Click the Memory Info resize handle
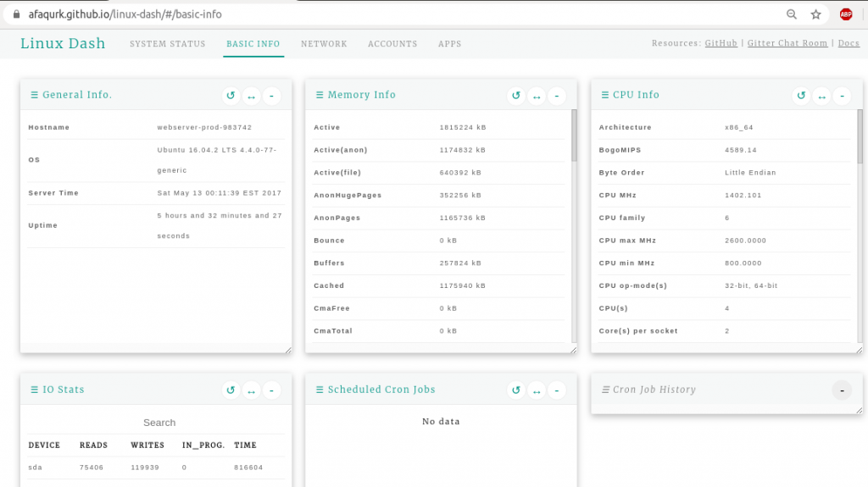The height and width of the screenshot is (487, 868). click(574, 350)
